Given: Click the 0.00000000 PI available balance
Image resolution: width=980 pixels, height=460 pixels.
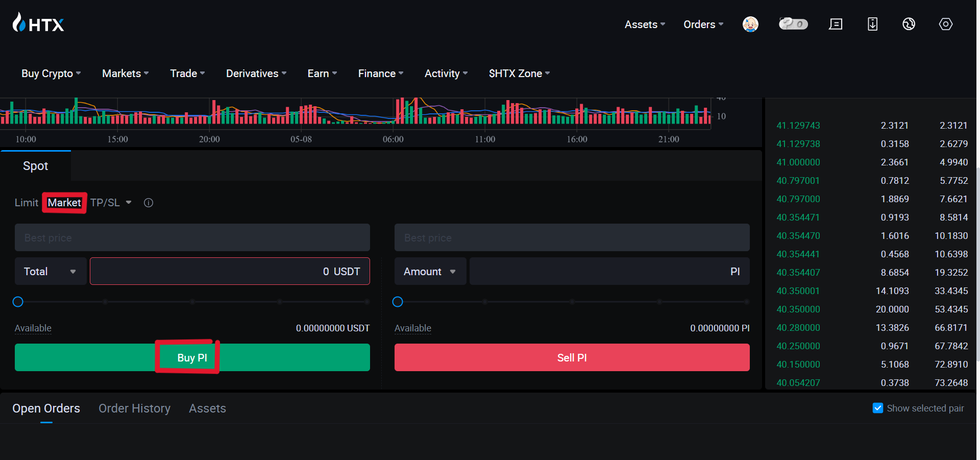Looking at the screenshot, I should point(720,328).
